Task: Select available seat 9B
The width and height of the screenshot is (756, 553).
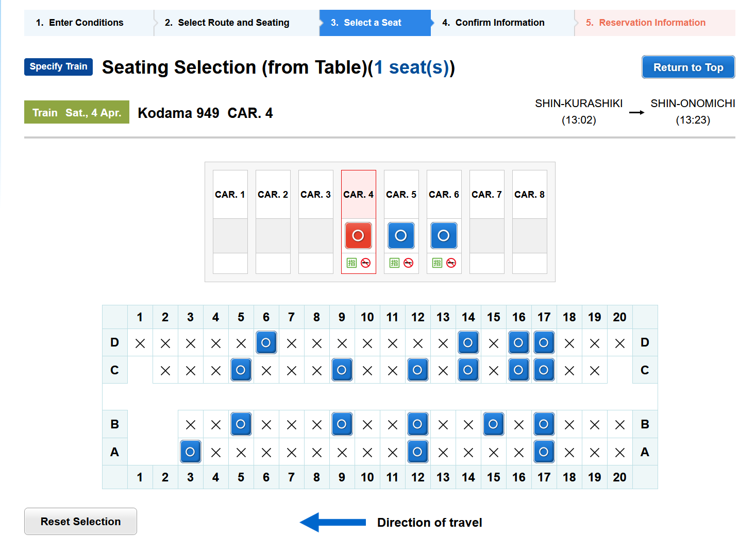Action: [342, 424]
